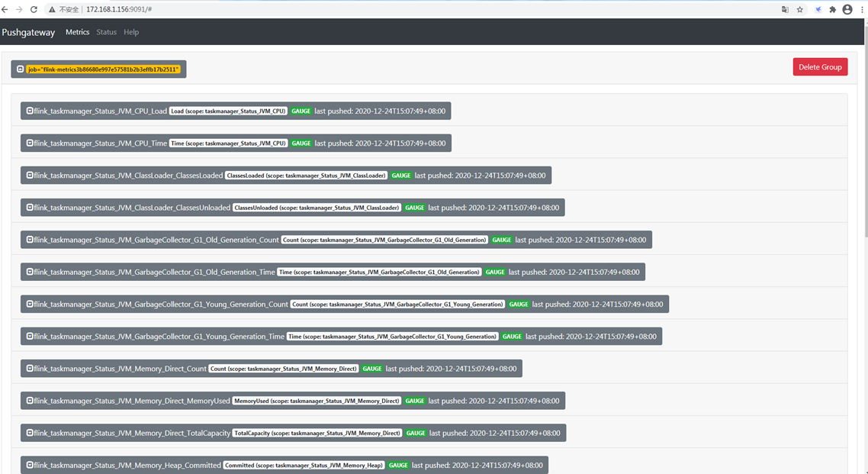Screen dimensions: 868x474
Task: Click the GAUGE badge on ClassesUnloaded row
Action: (x=415, y=208)
